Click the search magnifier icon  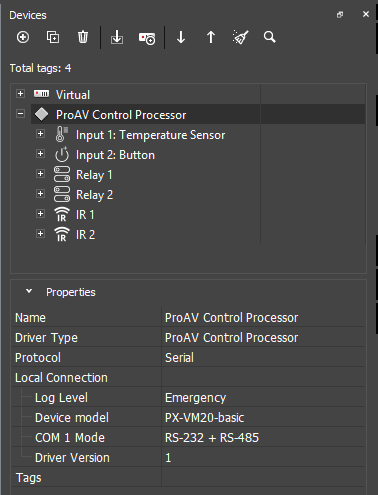pos(269,37)
